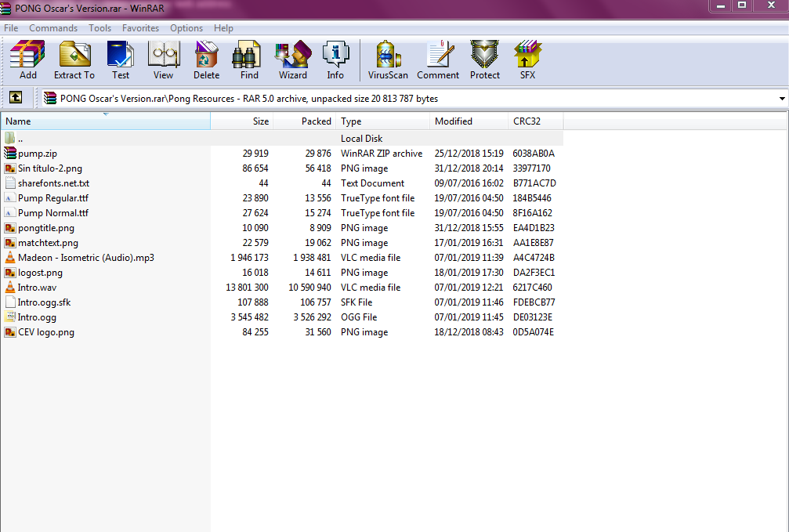Screen dimensions: 789x532
Task: Click the parent folder '..' icon
Action: [x=10, y=138]
